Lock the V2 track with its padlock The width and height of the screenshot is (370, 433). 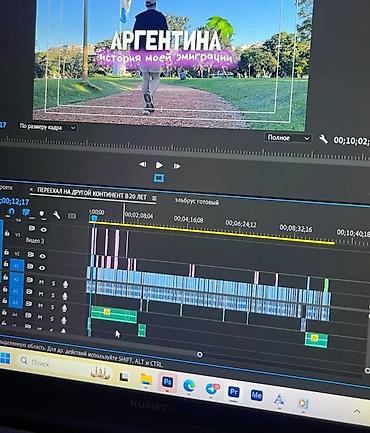(6, 252)
